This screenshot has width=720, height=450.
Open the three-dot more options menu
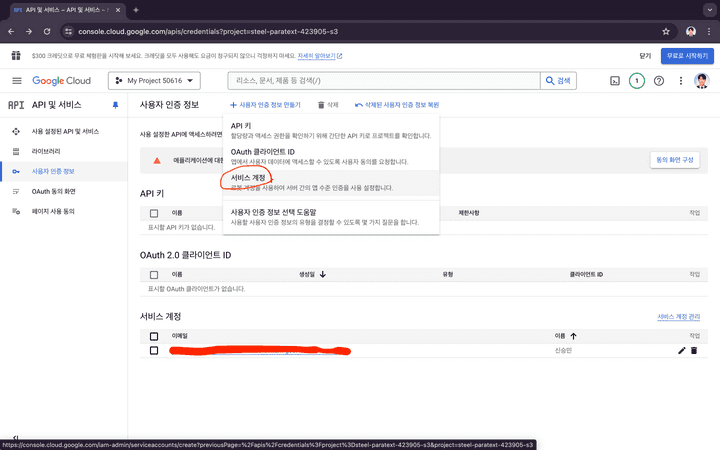[x=681, y=80]
